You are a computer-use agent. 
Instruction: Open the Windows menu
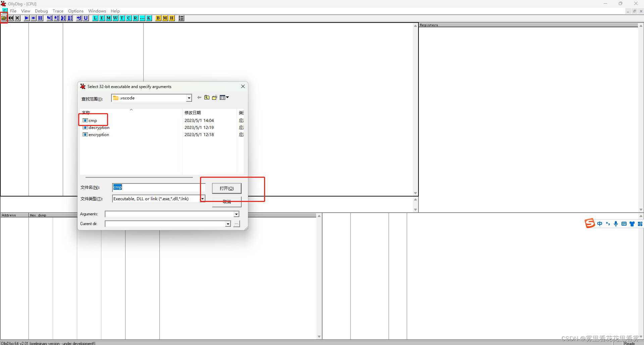[x=97, y=11]
